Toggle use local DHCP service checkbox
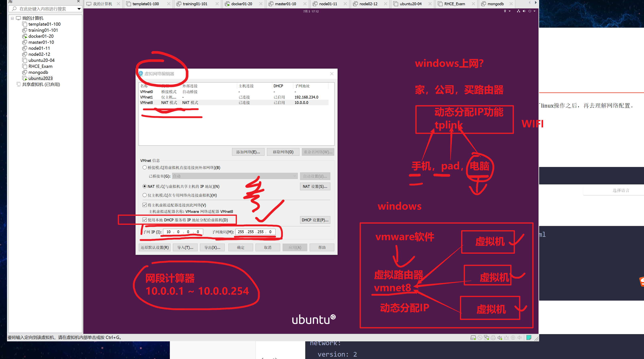Image resolution: width=644 pixels, height=359 pixels. (144, 220)
